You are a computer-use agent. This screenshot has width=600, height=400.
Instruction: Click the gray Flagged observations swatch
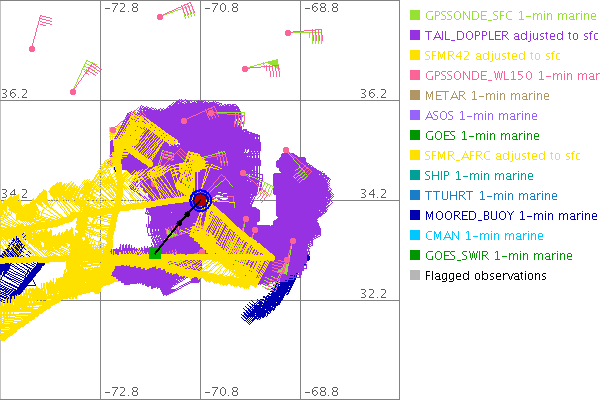[x=415, y=276]
